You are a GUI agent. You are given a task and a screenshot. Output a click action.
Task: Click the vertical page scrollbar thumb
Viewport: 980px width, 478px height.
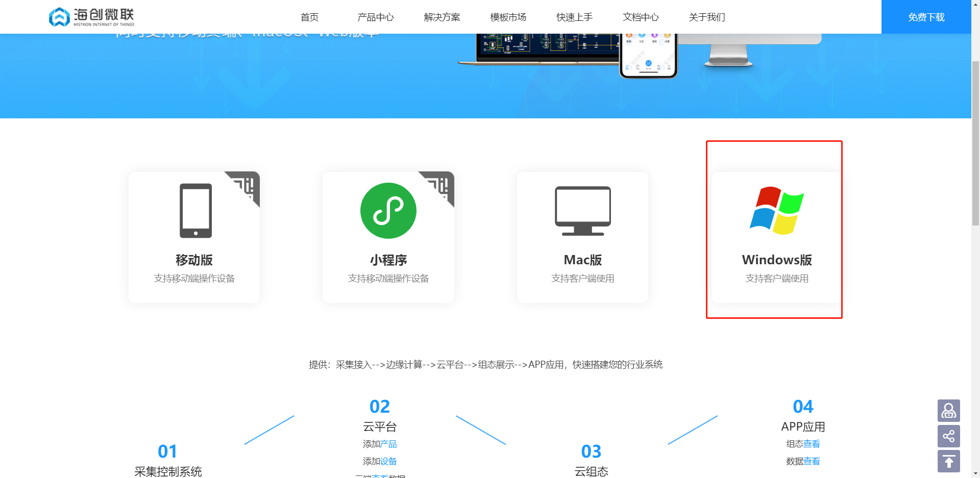coord(975,143)
